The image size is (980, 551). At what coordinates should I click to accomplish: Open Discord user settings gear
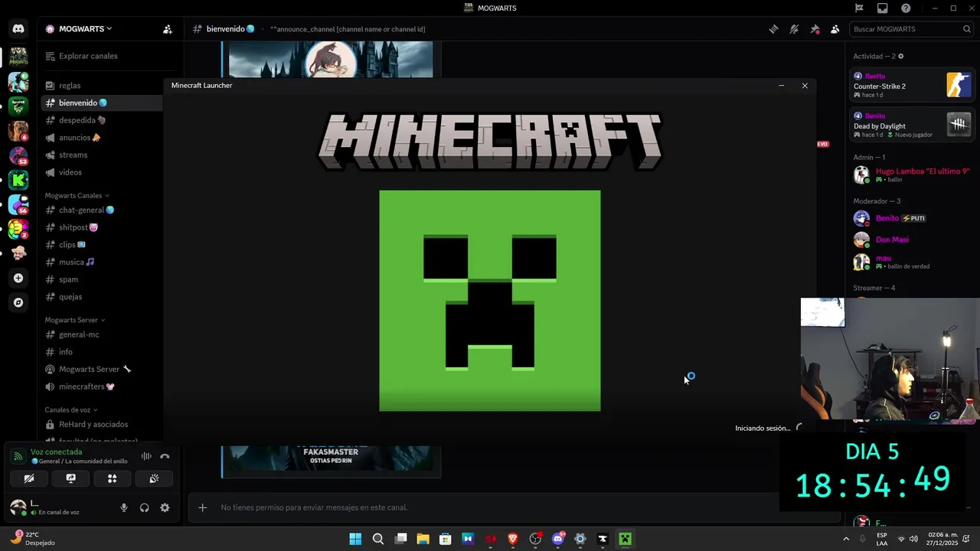tap(165, 507)
